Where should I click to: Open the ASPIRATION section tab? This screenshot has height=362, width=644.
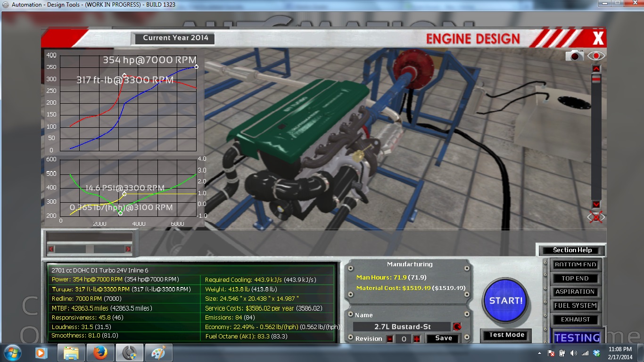click(x=575, y=292)
